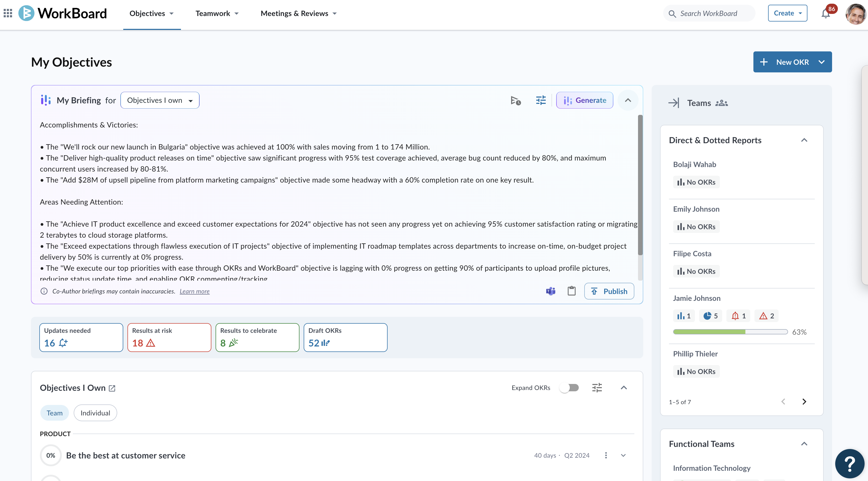The height and width of the screenshot is (481, 868).
Task: Collapse the Teams panel arrow icon
Action: coord(674,103)
